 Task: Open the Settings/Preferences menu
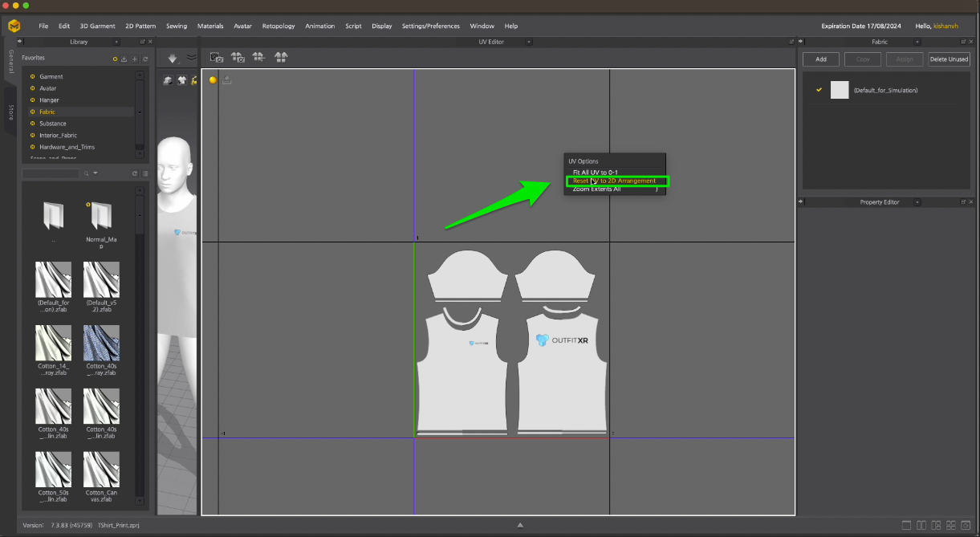[x=431, y=26]
